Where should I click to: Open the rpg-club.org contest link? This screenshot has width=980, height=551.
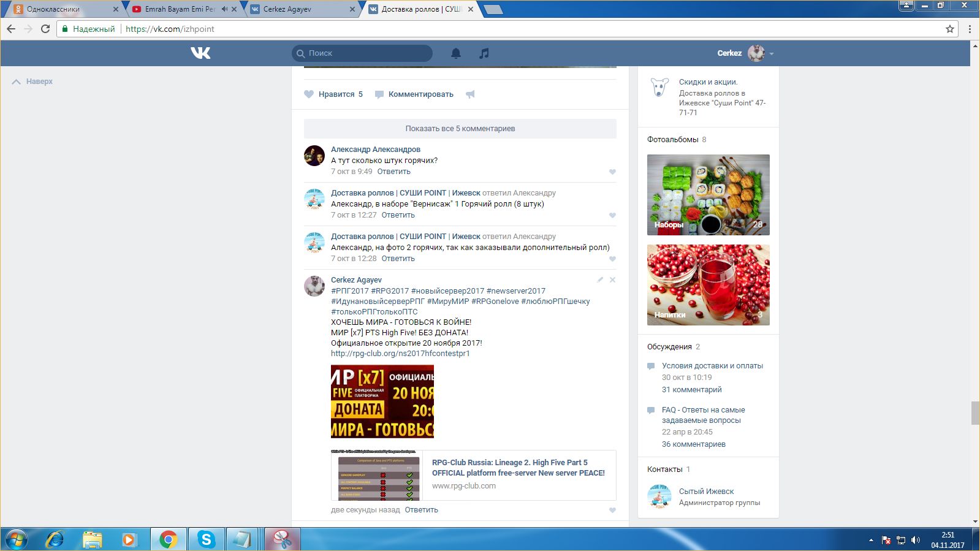click(400, 354)
